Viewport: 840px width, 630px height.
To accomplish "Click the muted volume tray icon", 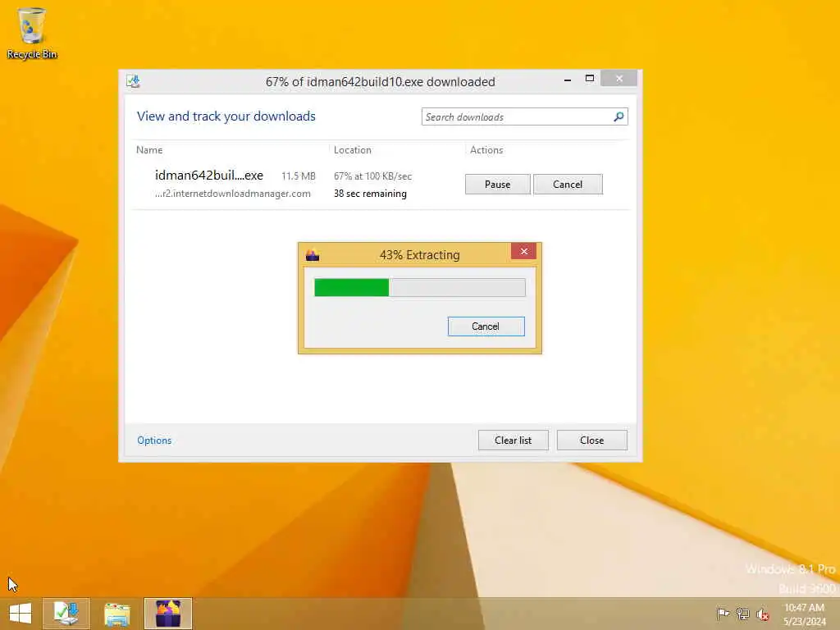I will click(763, 614).
